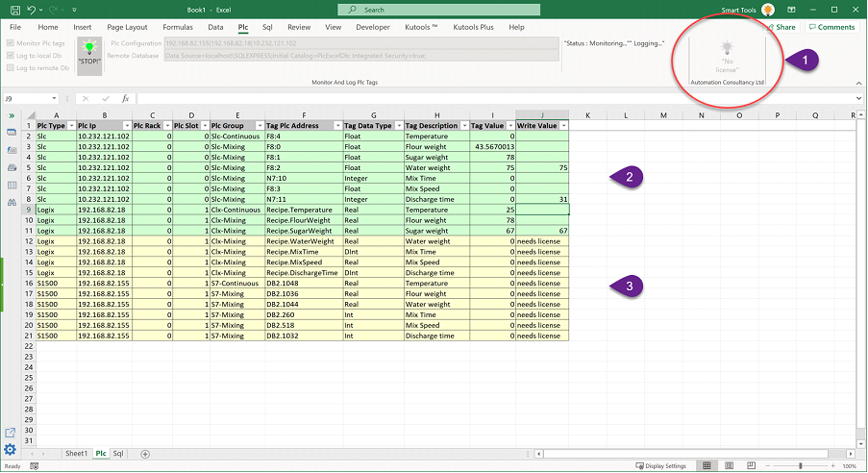This screenshot has height=473, width=868.
Task: Undo the last action
Action: point(32,10)
